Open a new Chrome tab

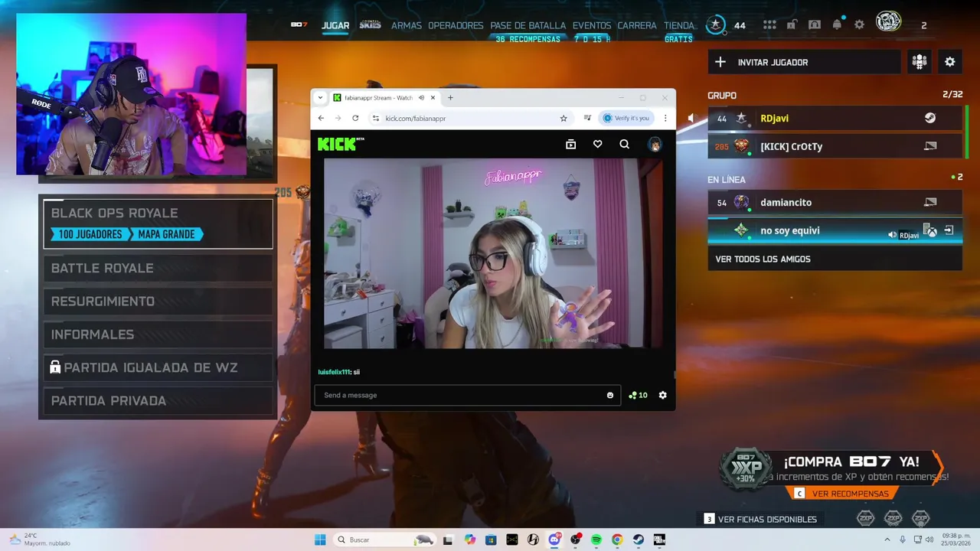pos(450,98)
